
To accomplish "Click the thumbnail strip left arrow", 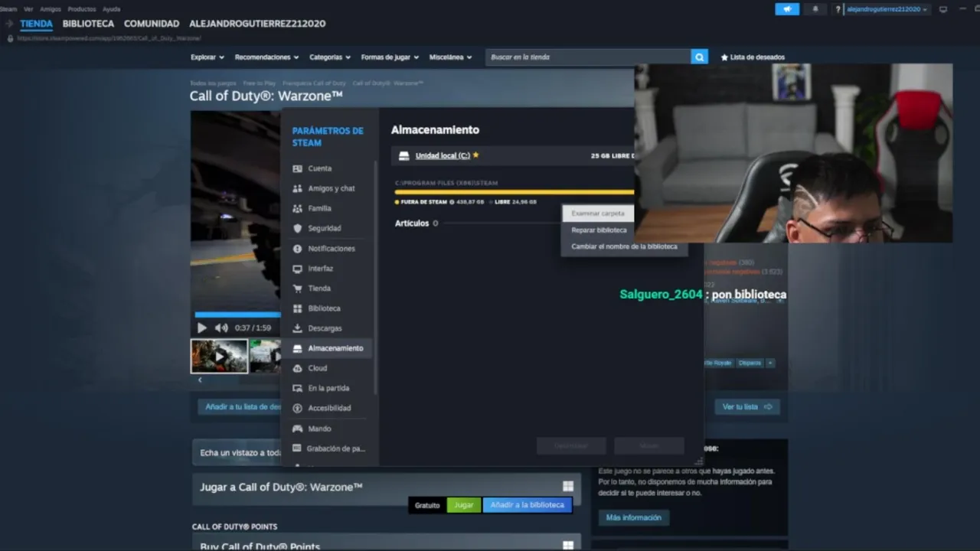I will [x=200, y=380].
